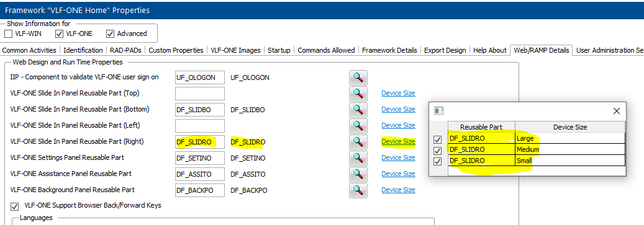Click magnifier lookup for Background Panel Reusable Part
This screenshot has width=644, height=225.
coord(358,190)
